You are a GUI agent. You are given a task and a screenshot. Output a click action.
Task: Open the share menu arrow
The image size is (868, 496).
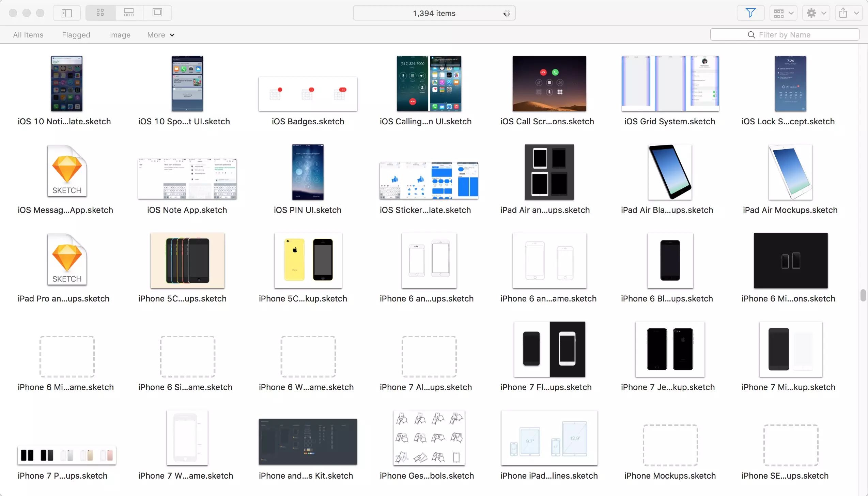click(x=856, y=13)
